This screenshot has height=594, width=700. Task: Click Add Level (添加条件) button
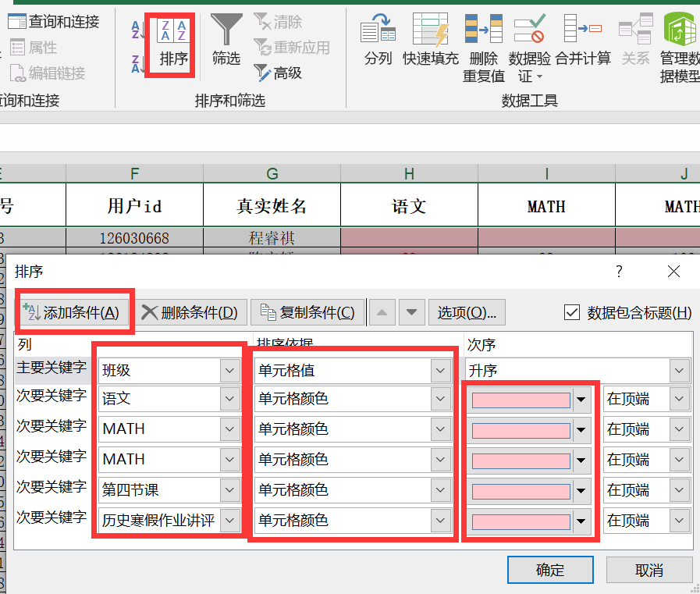(75, 313)
